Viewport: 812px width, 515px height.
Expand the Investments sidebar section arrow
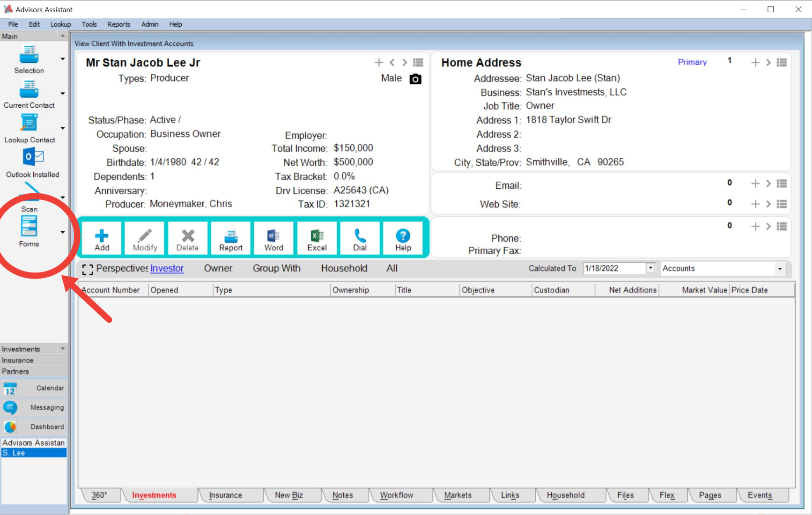click(x=62, y=349)
